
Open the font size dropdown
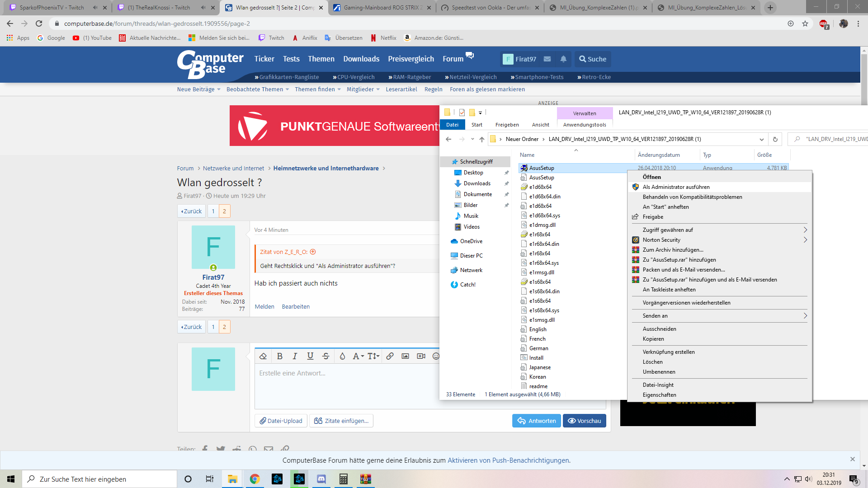[373, 356]
